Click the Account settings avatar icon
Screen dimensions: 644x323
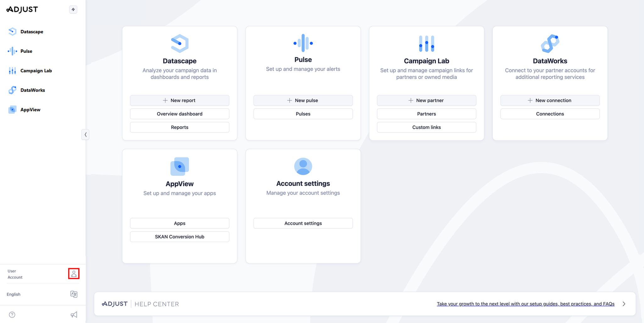(303, 166)
